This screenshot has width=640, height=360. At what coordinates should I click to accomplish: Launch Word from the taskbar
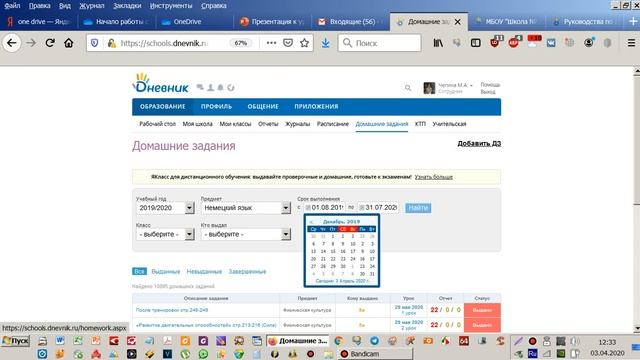60,340
